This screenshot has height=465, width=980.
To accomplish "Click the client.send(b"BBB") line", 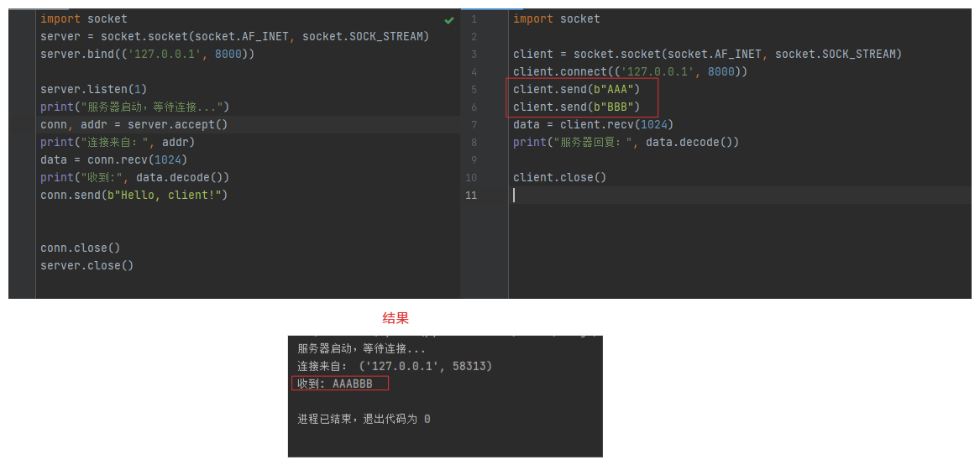I will pos(576,107).
